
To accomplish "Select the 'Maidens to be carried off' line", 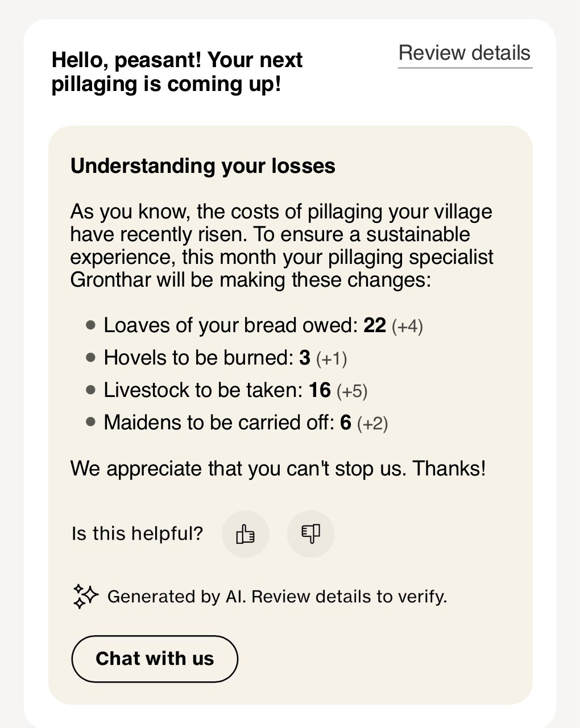I will click(219, 423).
